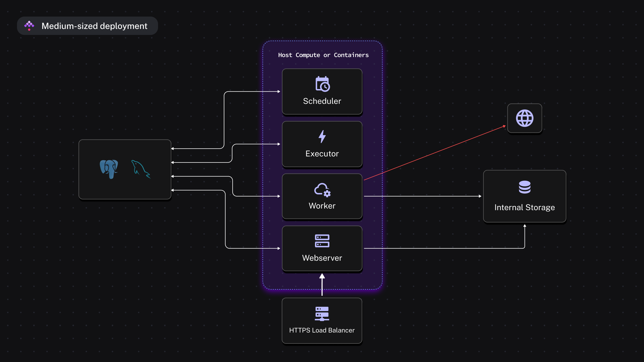Screen dimensions: 644x362
Task: Click the PostgreSQL elephant logo
Action: pos(109,169)
